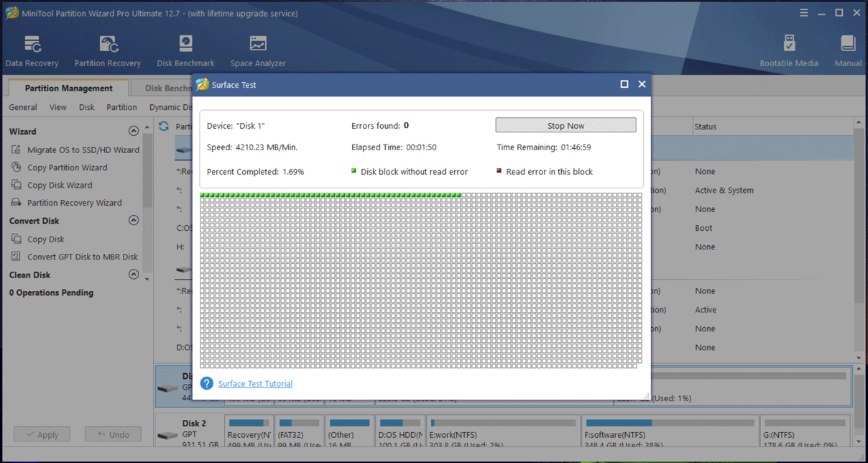Click the H: partition row label
This screenshot has height=463, width=868.
point(180,247)
